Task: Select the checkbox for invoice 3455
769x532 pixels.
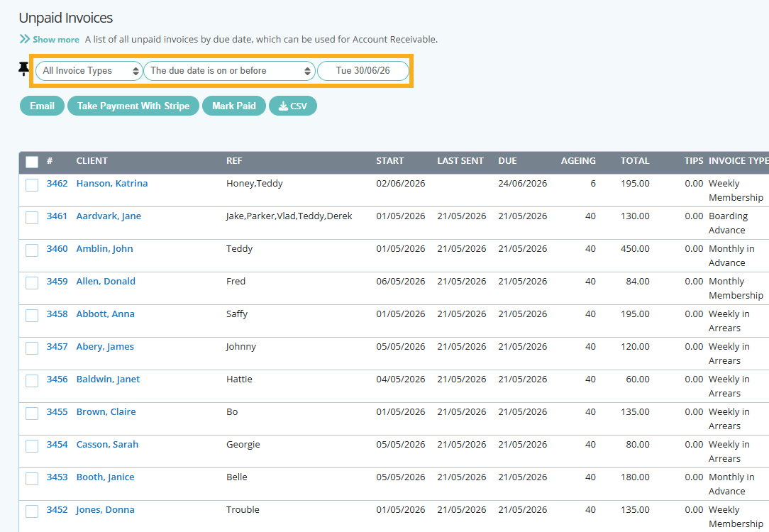Action: click(32, 414)
